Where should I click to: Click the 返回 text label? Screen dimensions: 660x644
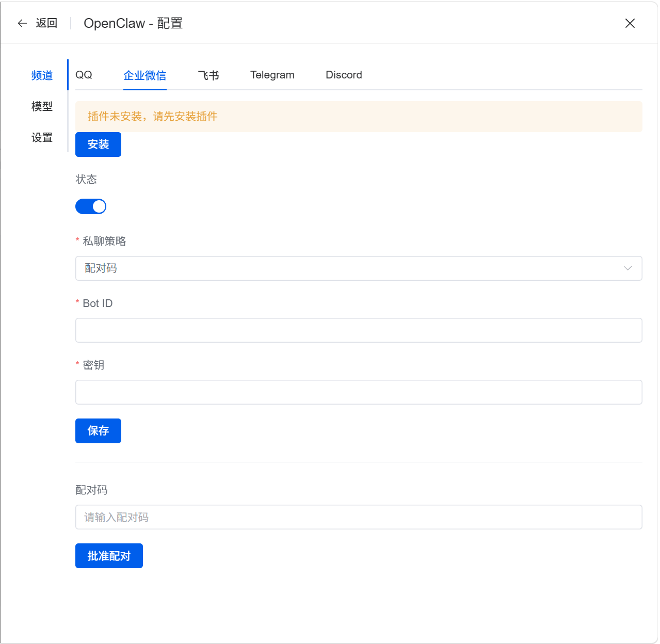pos(46,23)
